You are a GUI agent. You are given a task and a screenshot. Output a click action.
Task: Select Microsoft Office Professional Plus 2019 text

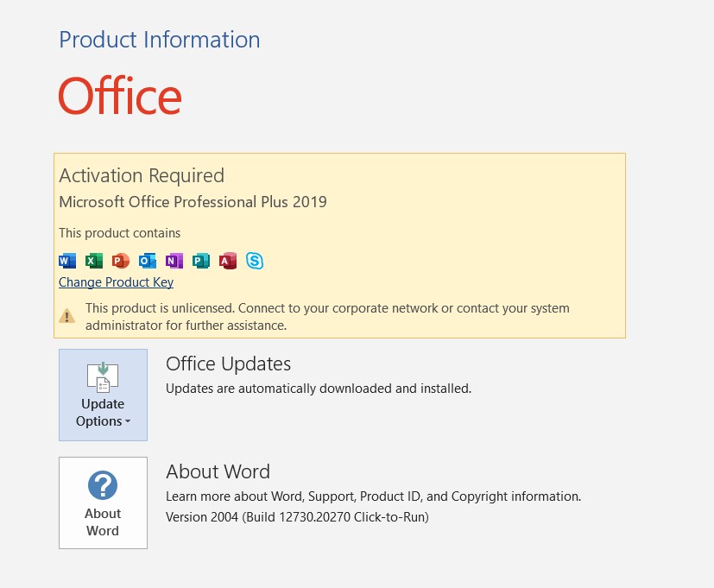pyautogui.click(x=193, y=202)
